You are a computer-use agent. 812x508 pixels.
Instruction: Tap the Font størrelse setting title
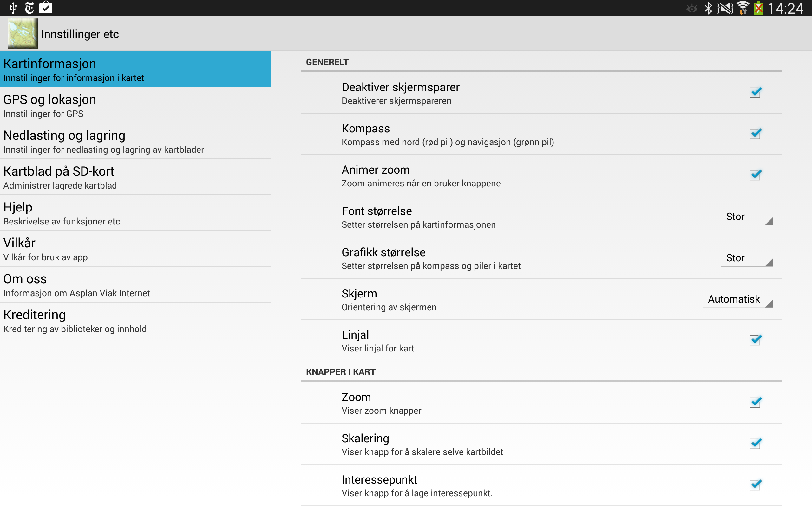pyautogui.click(x=377, y=211)
